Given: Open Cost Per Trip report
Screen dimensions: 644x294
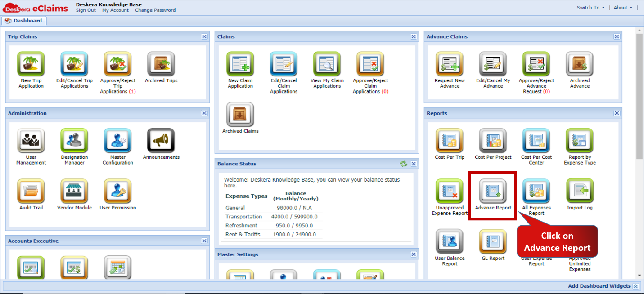Looking at the screenshot, I should [450, 141].
